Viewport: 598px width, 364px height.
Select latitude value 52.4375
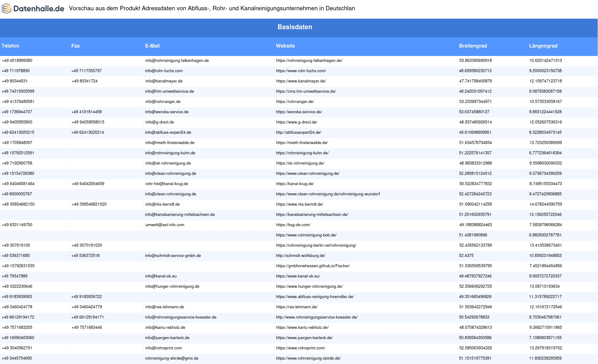[x=466, y=256]
